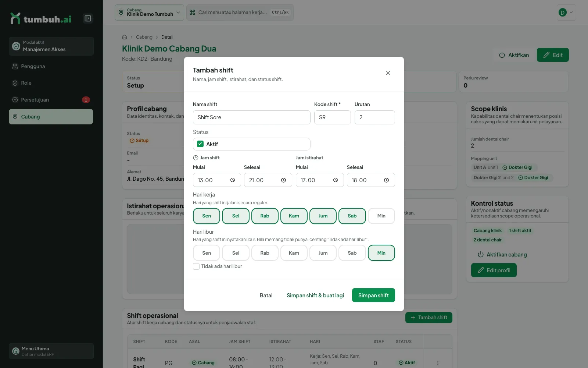Uncheck the Aktif status checkbox
This screenshot has width=588, height=368.
[200, 144]
